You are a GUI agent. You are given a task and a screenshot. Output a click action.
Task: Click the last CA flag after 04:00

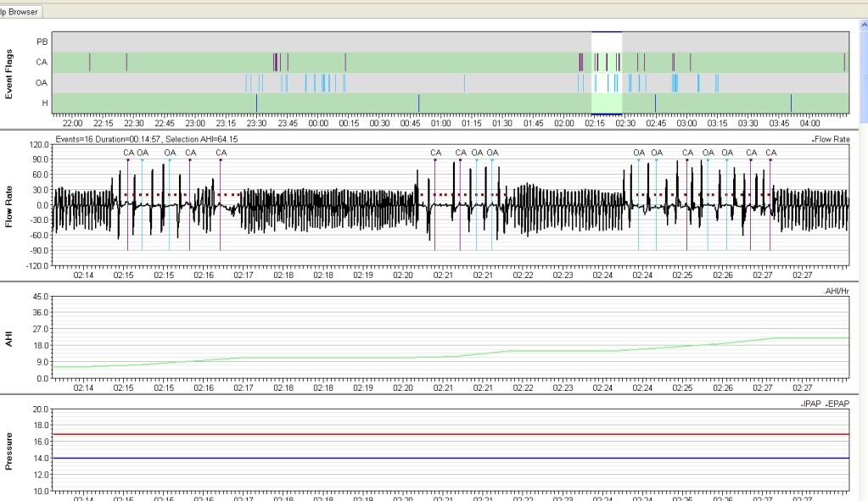click(844, 62)
